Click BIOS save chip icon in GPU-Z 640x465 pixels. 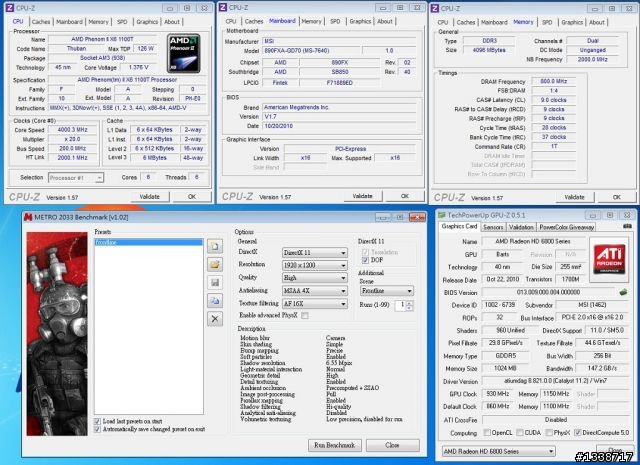click(623, 292)
